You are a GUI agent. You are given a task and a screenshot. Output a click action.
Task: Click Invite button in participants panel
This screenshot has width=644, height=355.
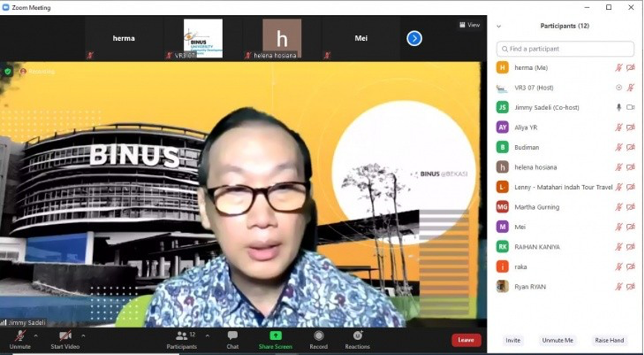(x=513, y=340)
